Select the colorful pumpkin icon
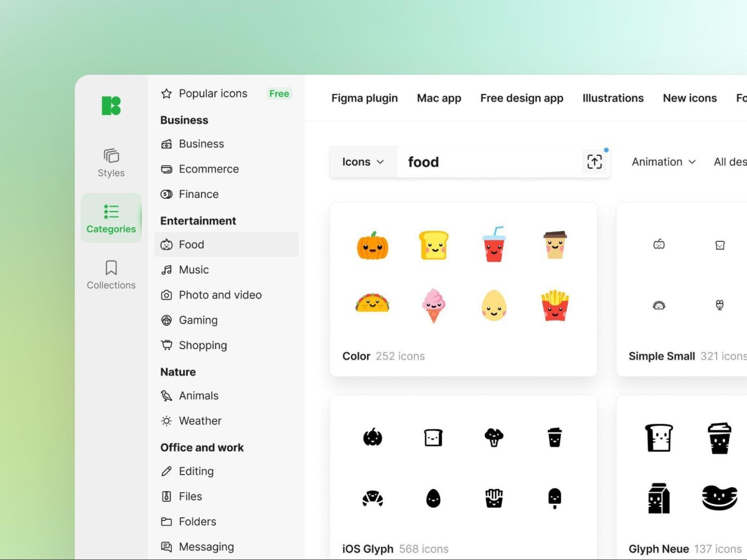 tap(372, 245)
